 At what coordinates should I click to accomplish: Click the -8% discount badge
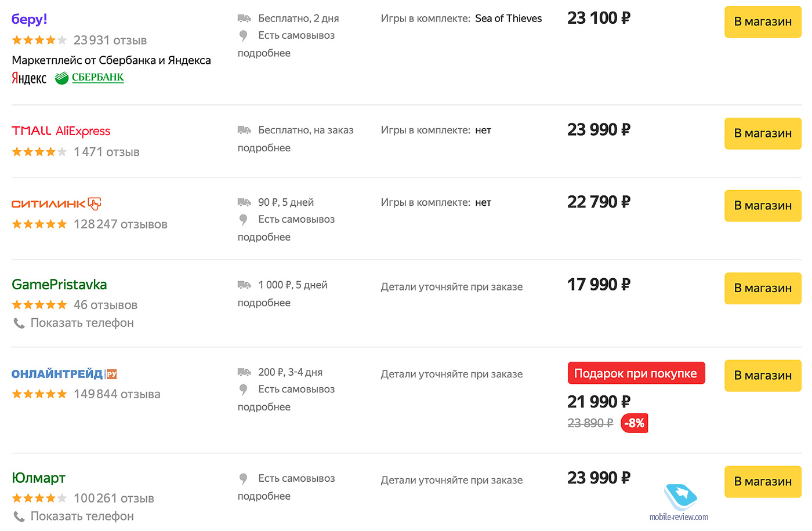635,423
